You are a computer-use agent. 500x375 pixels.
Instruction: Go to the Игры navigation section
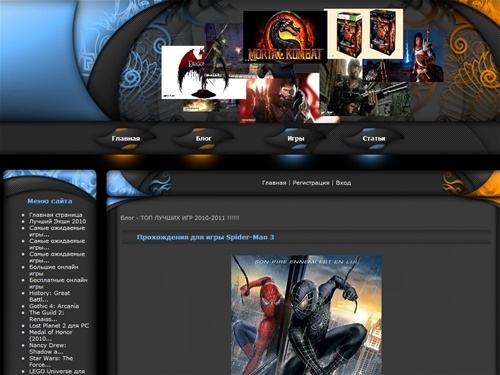point(296,138)
